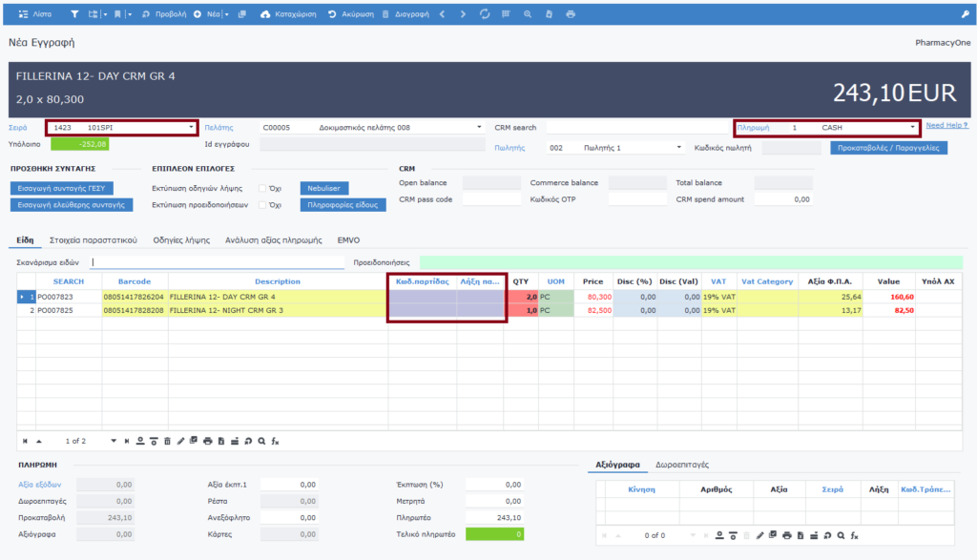Open the formula fx icon in items grid footer
The height and width of the screenshot is (560, 977).
[276, 441]
